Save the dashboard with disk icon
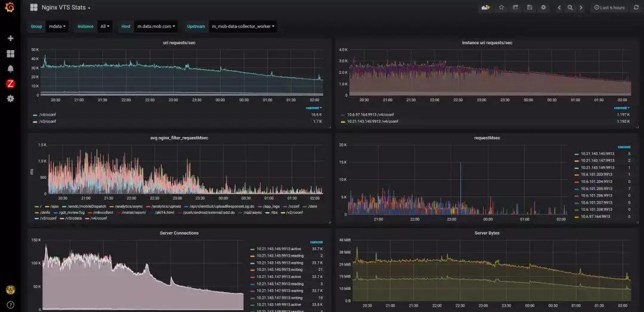Screen dimensions: 644x312 pyautogui.click(x=530, y=7)
